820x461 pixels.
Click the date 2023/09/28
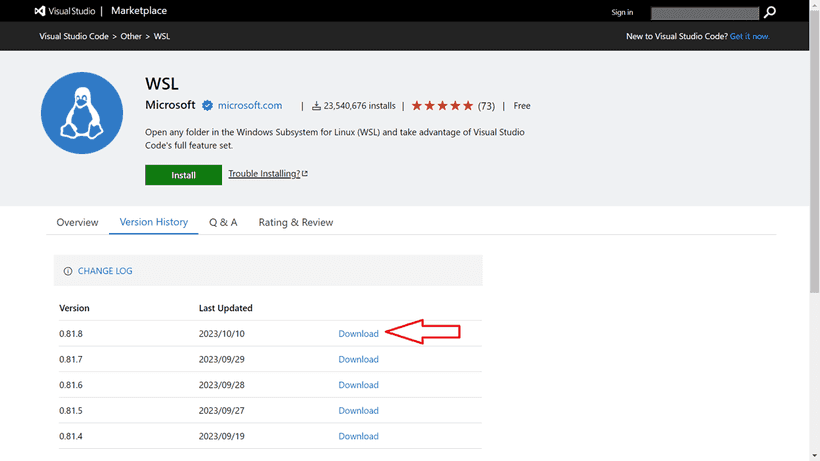point(221,385)
